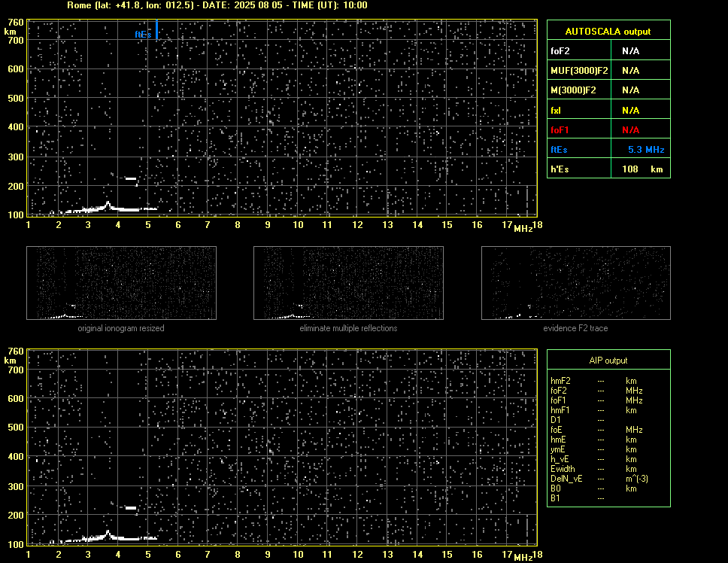Click the D1 entry in AIP output

[x=555, y=420]
